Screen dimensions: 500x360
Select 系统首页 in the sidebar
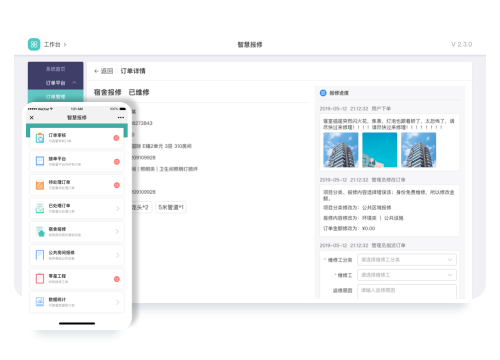56,69
